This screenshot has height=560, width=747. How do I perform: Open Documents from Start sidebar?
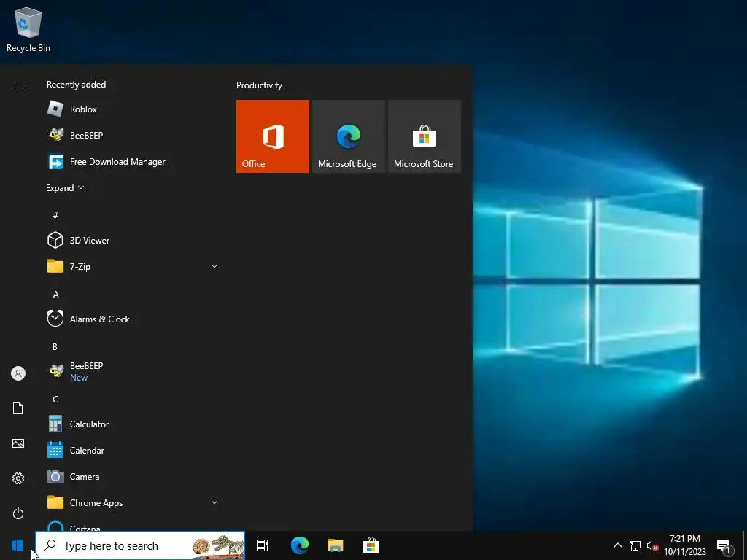[x=18, y=408]
